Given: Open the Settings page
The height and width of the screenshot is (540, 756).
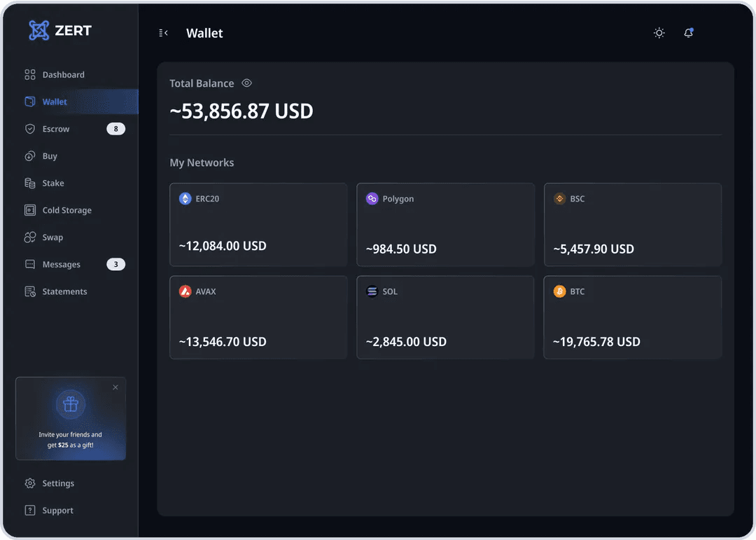Looking at the screenshot, I should (57, 483).
